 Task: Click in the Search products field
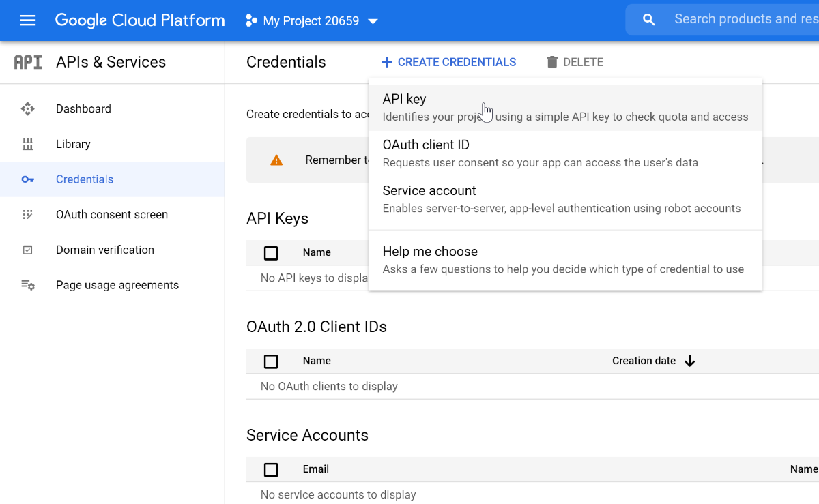(x=744, y=19)
